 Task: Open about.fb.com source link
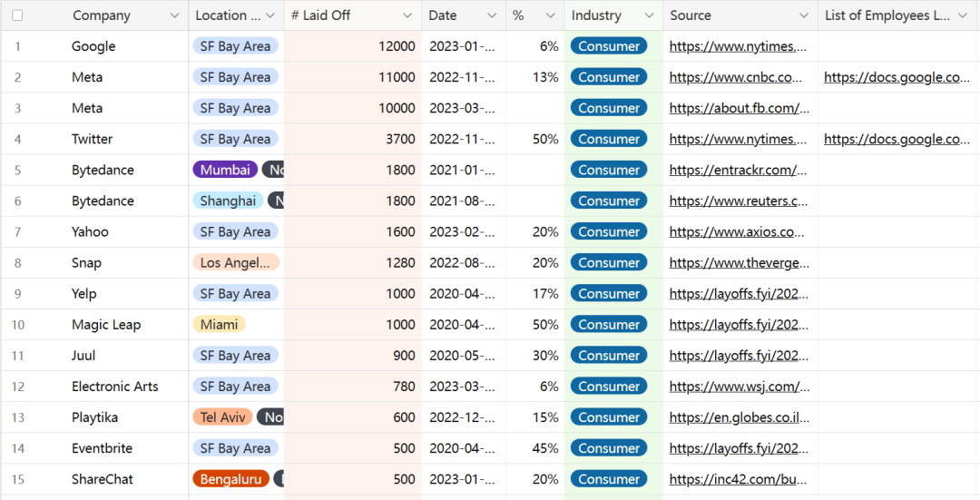point(740,108)
